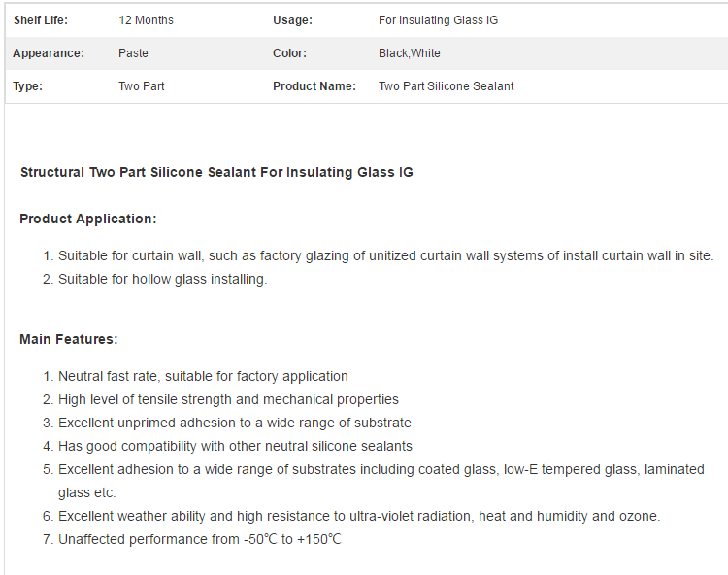Click the Black,White color value

tap(410, 53)
